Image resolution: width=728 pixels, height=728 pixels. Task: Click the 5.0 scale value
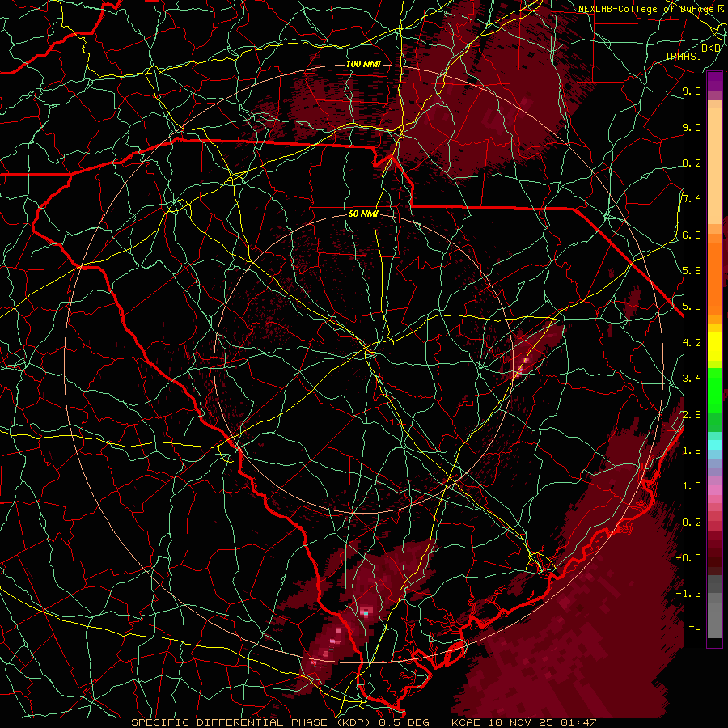click(692, 307)
